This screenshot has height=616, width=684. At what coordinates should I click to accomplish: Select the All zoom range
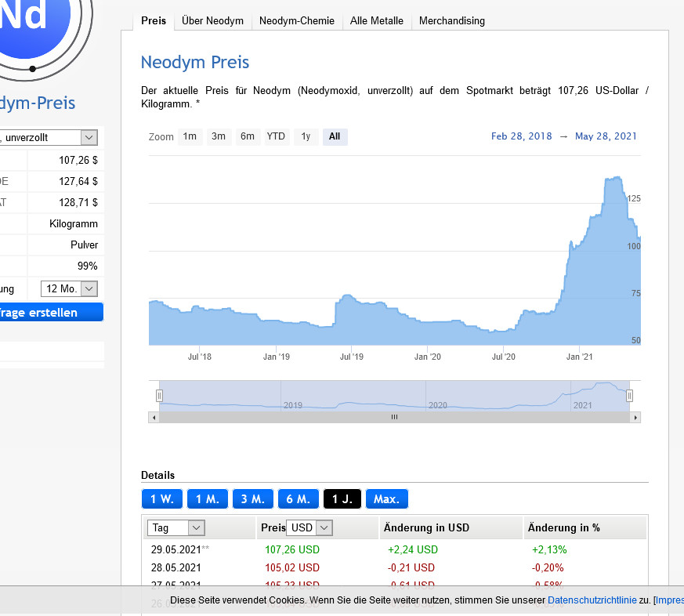(x=335, y=136)
